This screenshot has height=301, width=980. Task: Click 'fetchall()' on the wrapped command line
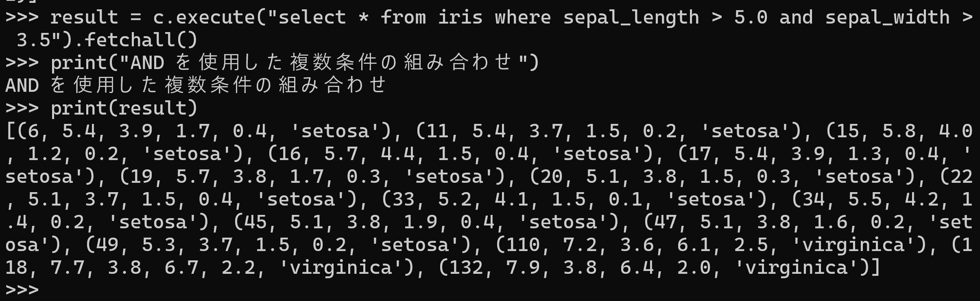(x=141, y=40)
